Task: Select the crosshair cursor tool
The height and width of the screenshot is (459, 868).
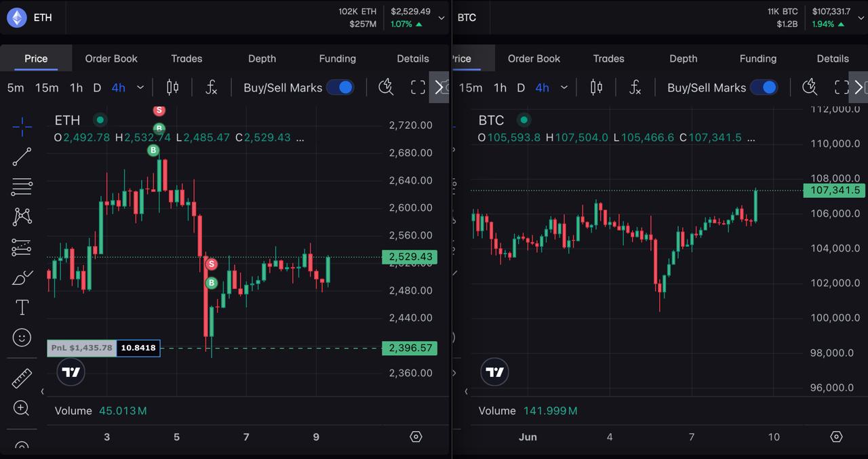Action: (x=22, y=126)
